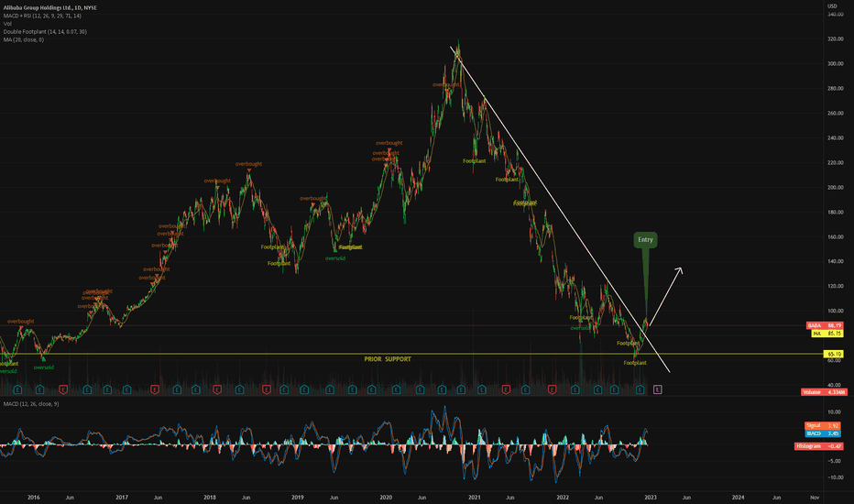Click the 2020 date label on time axis
The image size is (854, 504).
coord(386,498)
